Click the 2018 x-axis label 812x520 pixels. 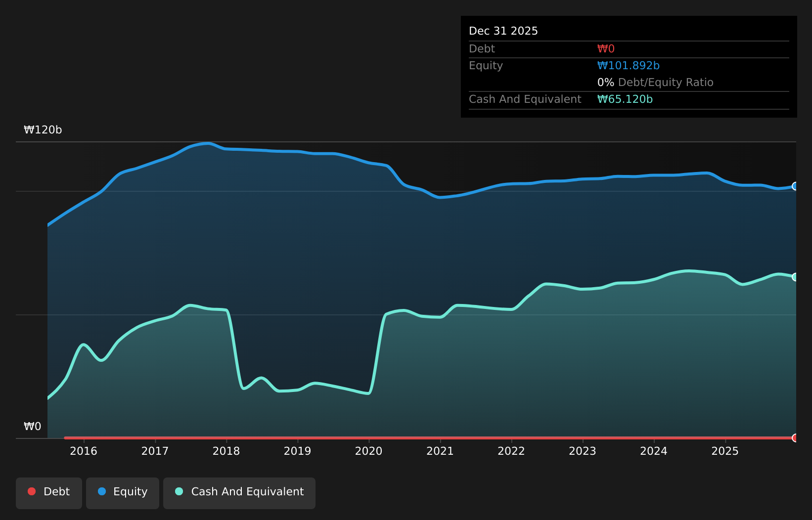tap(226, 451)
